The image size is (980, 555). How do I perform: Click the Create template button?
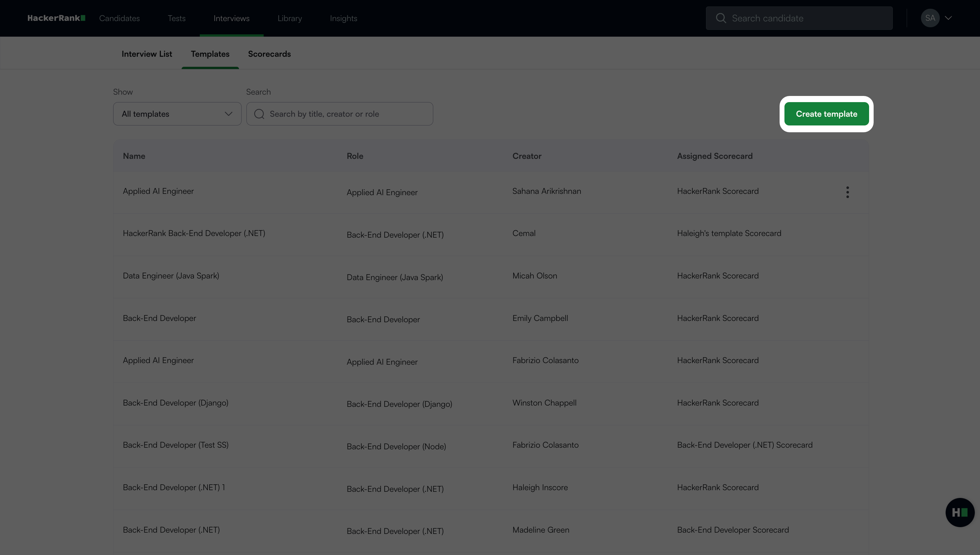[x=826, y=114]
